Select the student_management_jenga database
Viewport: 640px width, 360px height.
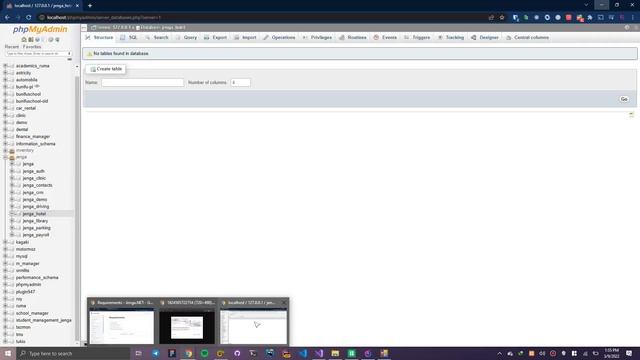pyautogui.click(x=44, y=320)
